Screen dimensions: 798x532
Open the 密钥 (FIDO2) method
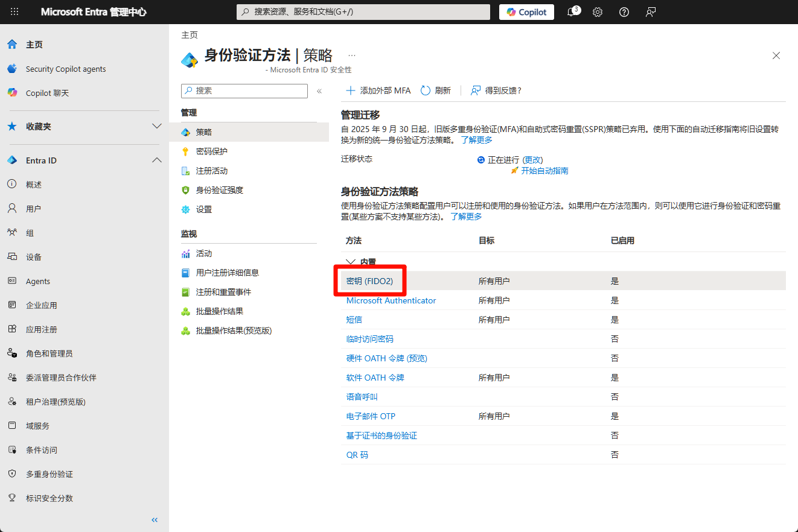point(369,281)
